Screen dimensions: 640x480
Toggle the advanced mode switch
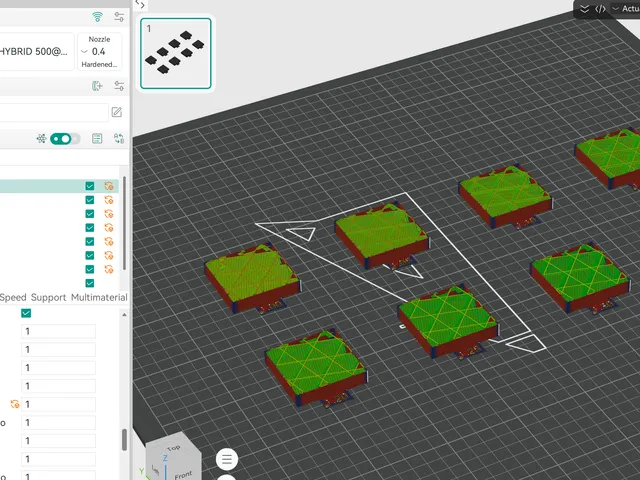pos(64,139)
